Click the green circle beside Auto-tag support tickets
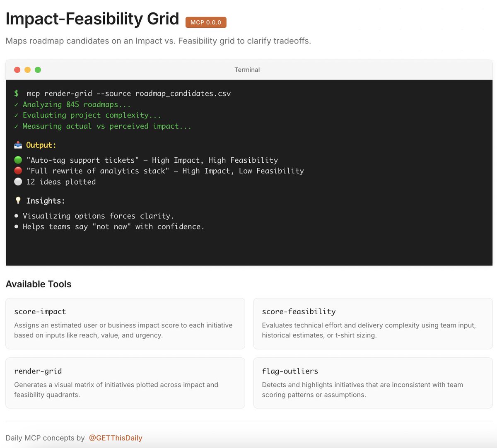This screenshot has height=448, width=497. pyautogui.click(x=18, y=160)
